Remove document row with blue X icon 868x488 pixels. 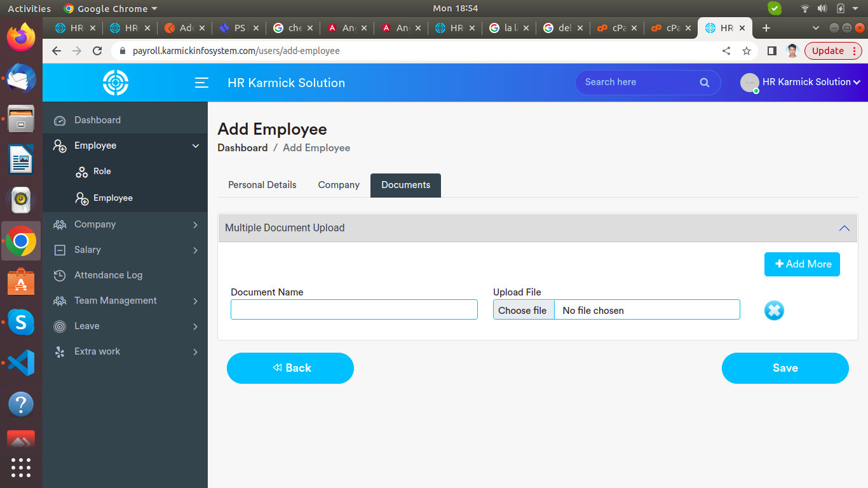(773, 310)
